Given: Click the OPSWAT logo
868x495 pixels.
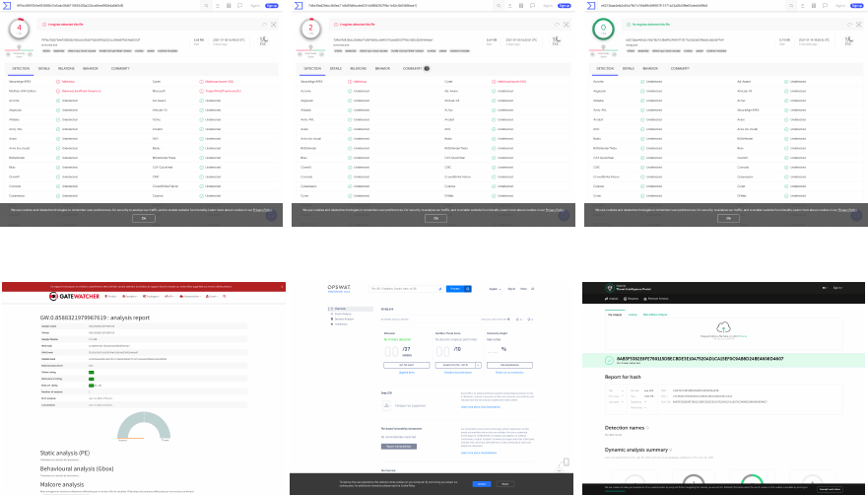Looking at the screenshot, I should pyautogui.click(x=339, y=288).
